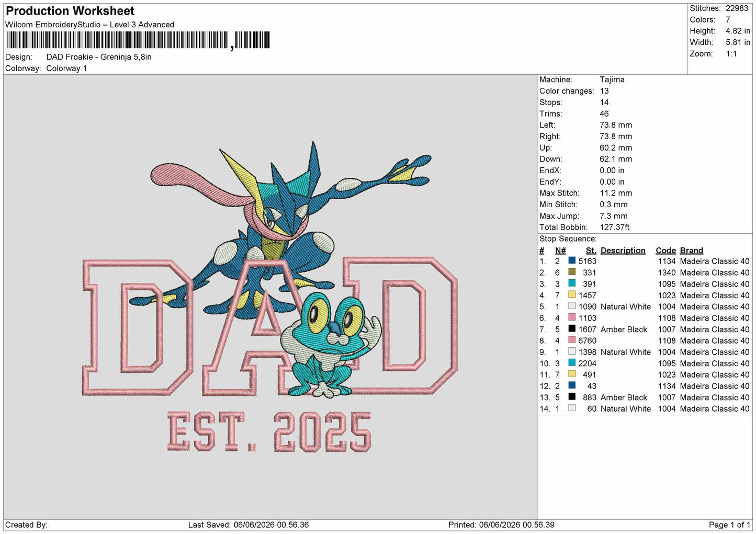Image resolution: width=756 pixels, height=534 pixels.
Task: Click the 'Colorway 1' value
Action: 66,69
